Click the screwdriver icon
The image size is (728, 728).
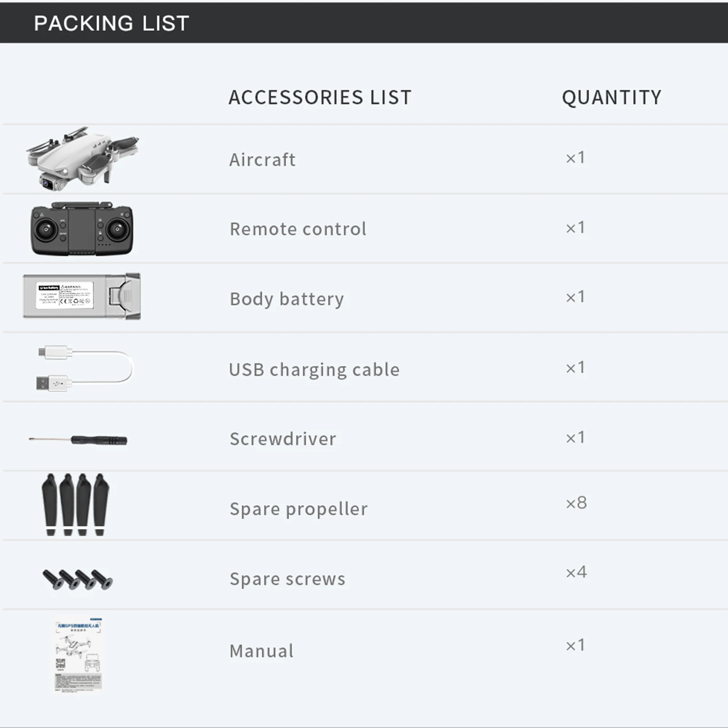pyautogui.click(x=78, y=440)
